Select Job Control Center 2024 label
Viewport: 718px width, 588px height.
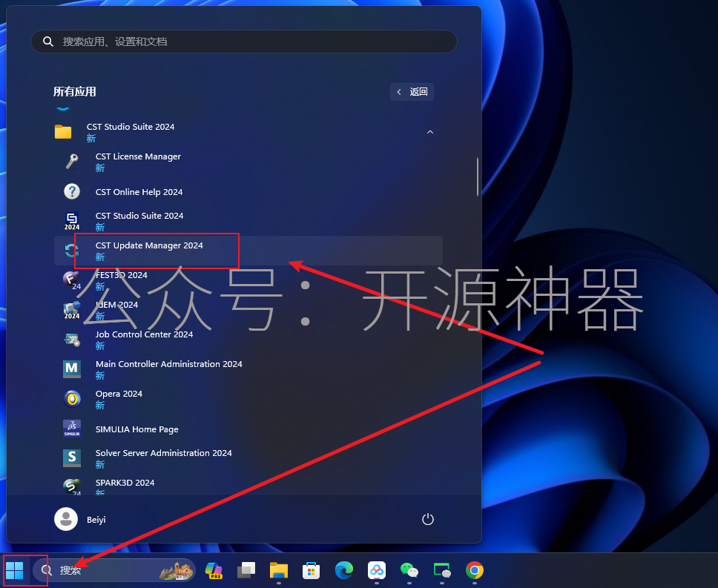(x=144, y=334)
